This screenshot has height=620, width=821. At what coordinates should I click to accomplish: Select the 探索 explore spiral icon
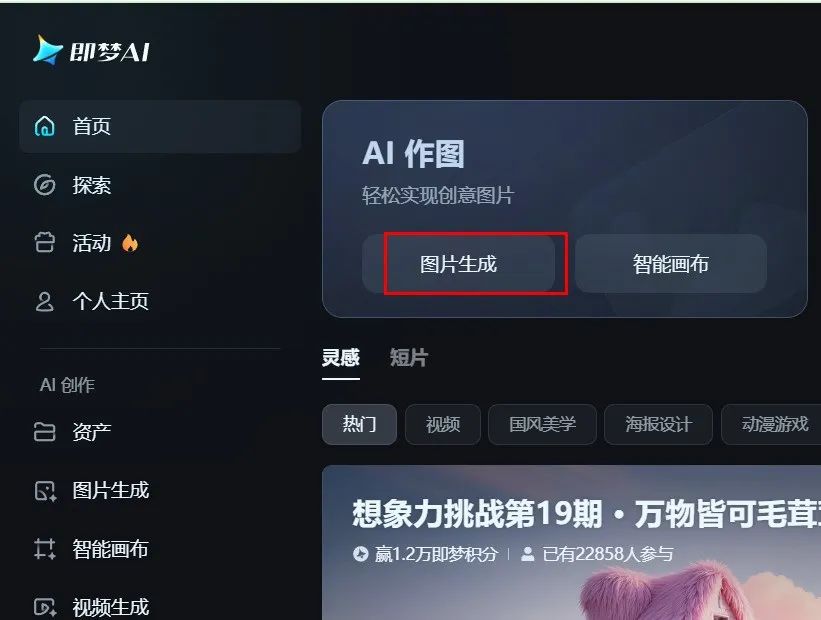45,185
